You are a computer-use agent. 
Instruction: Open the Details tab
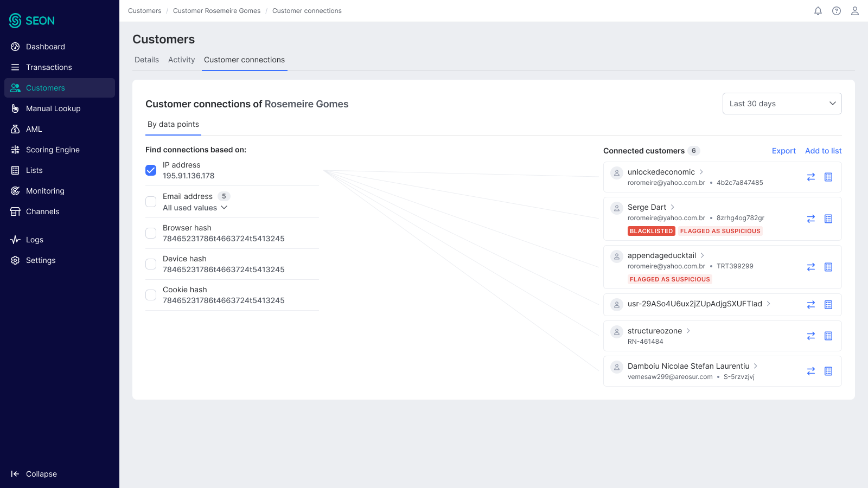(x=146, y=60)
